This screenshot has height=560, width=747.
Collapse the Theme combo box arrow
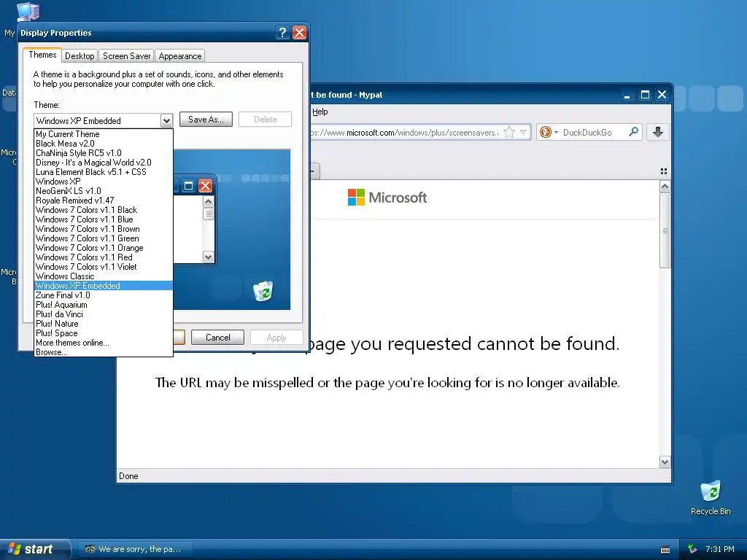tap(166, 120)
